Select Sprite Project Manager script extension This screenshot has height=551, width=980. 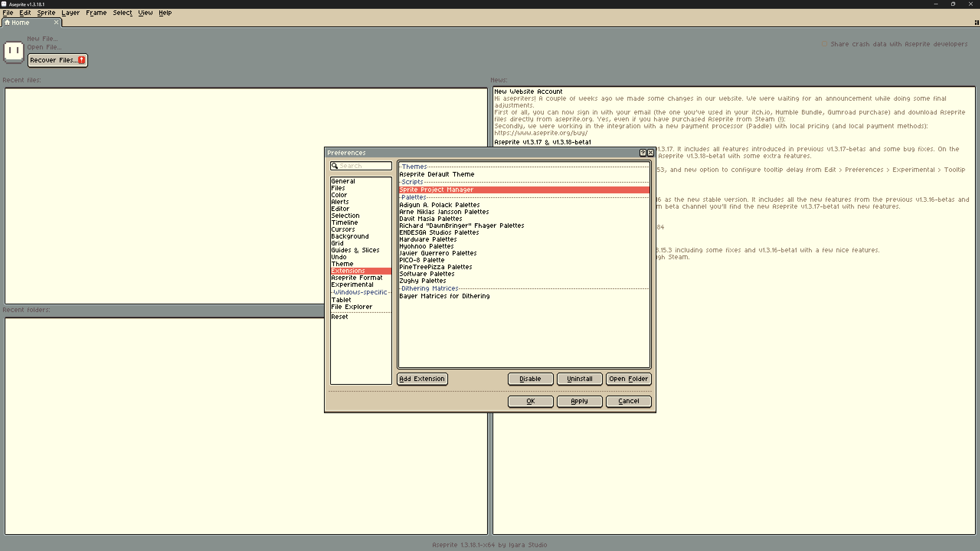[524, 190]
